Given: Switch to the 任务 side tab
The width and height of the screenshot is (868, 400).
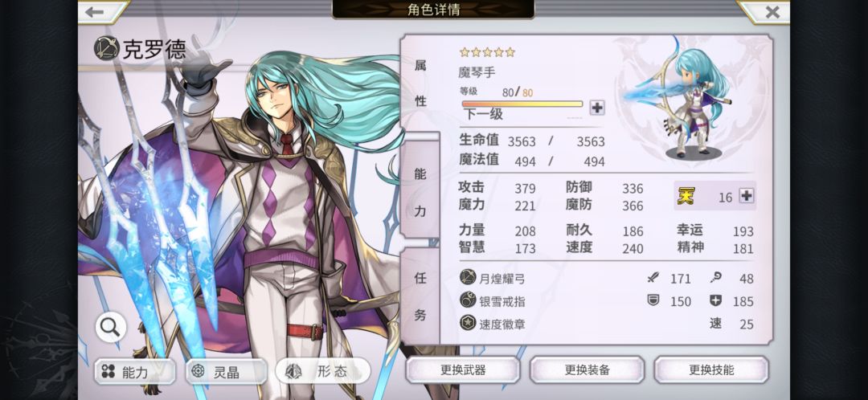Looking at the screenshot, I should (420, 296).
